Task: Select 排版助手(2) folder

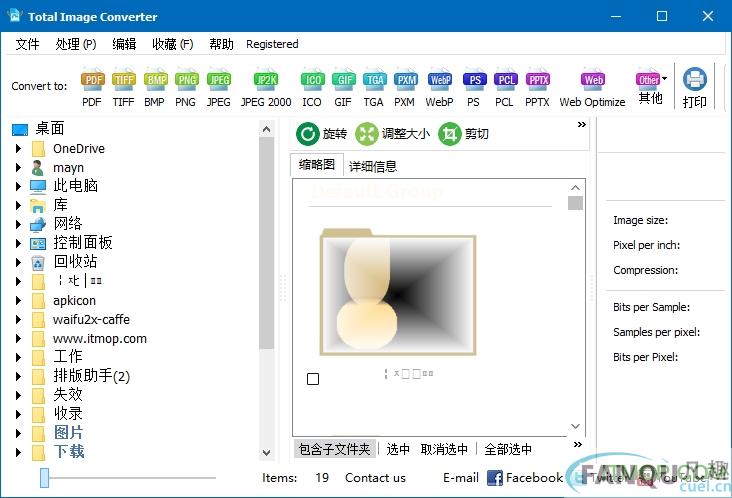Action: (92, 376)
